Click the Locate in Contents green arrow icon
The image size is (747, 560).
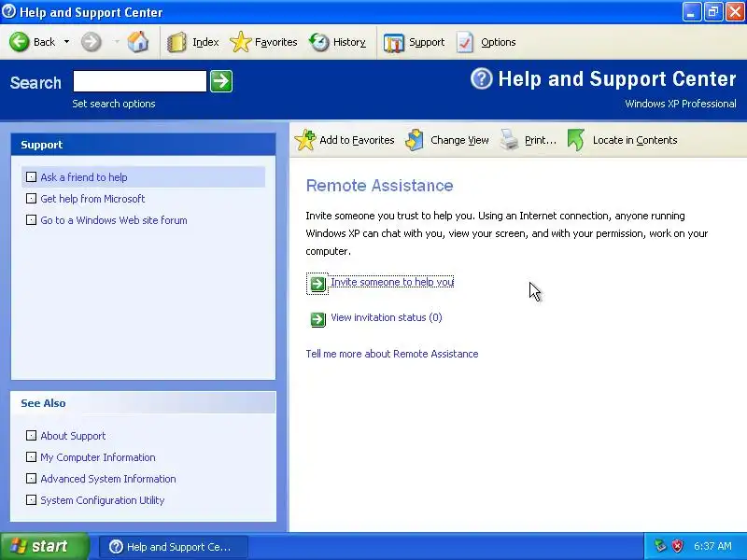tap(576, 140)
